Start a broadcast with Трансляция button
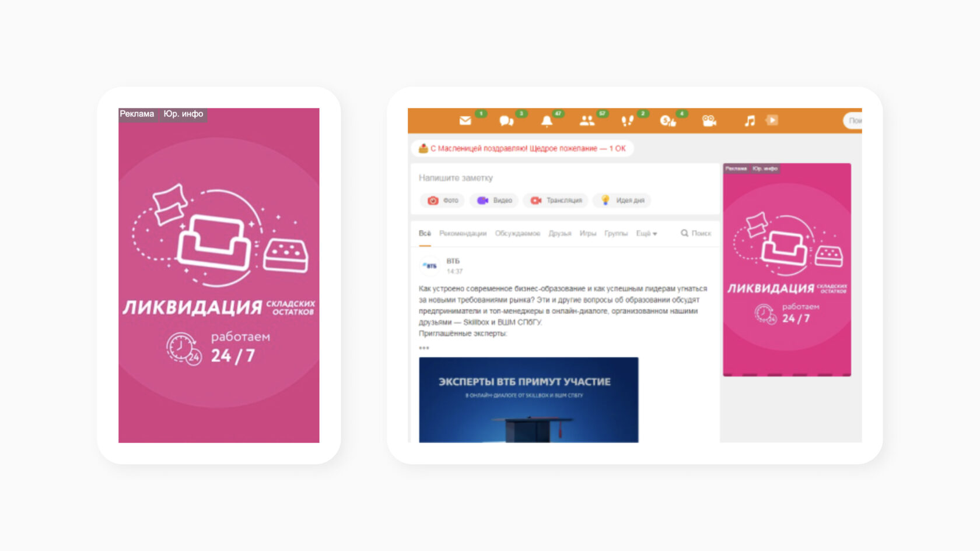 (x=555, y=201)
